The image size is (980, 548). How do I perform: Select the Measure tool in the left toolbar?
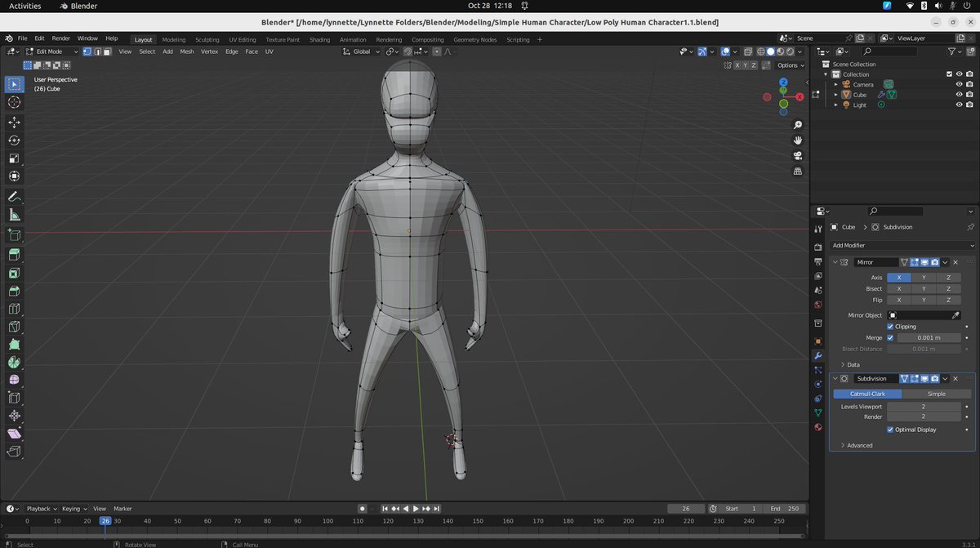[x=14, y=215]
